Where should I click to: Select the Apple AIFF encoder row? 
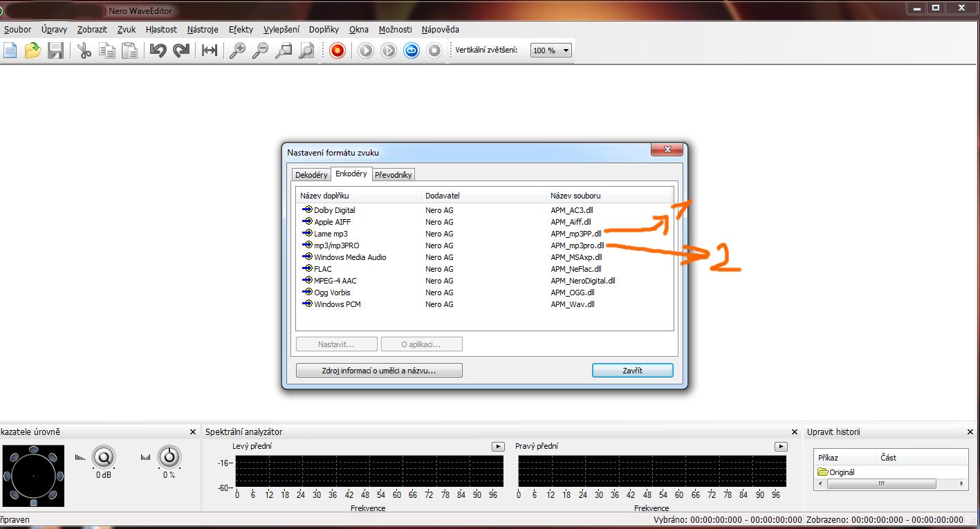click(484, 222)
